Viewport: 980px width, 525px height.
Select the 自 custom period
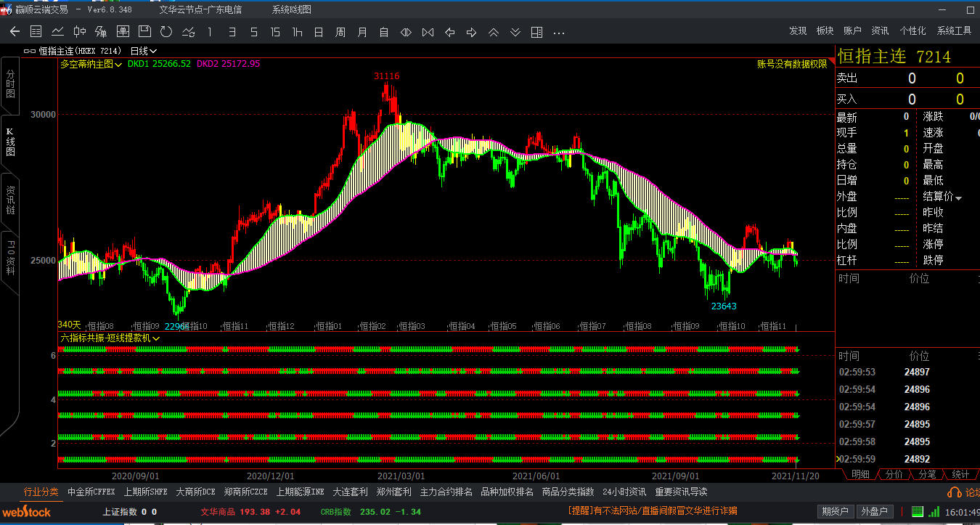click(x=384, y=32)
